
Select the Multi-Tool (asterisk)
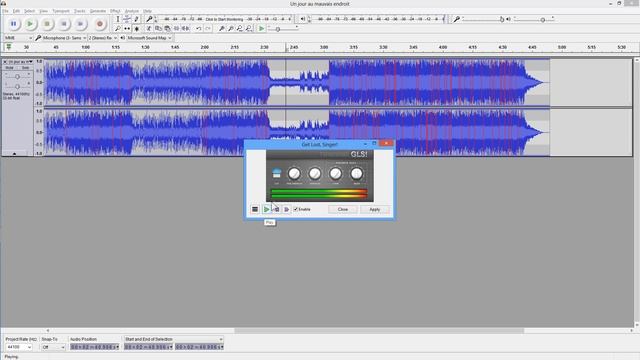click(136, 29)
